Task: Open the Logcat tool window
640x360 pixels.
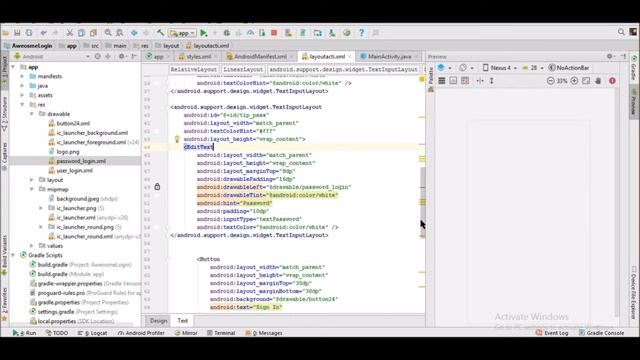Action: pos(93,333)
